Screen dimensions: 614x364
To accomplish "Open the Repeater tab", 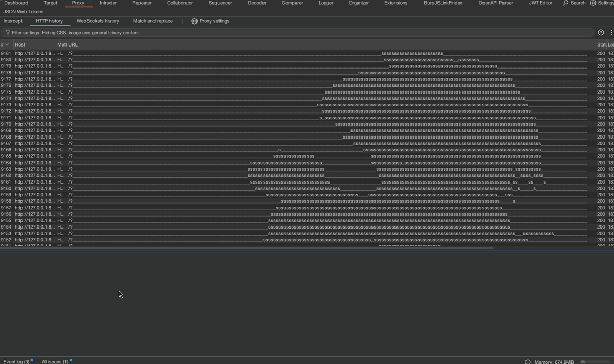I will tap(142, 3).
